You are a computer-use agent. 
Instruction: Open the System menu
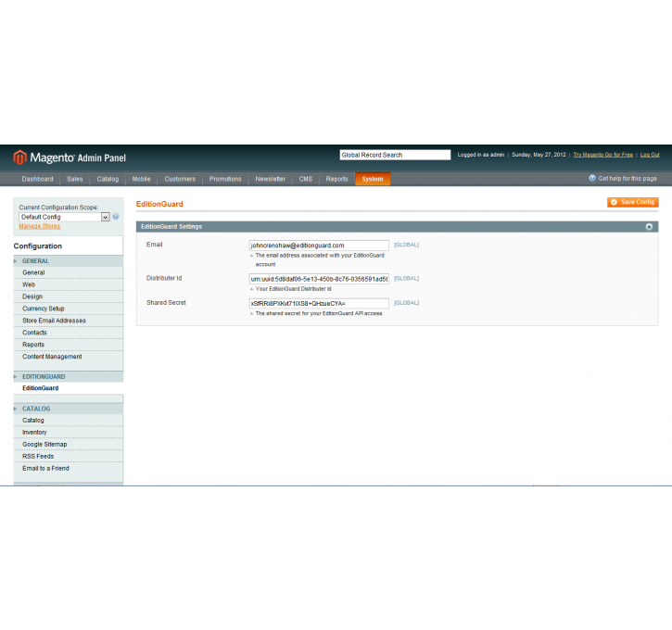[x=372, y=179]
